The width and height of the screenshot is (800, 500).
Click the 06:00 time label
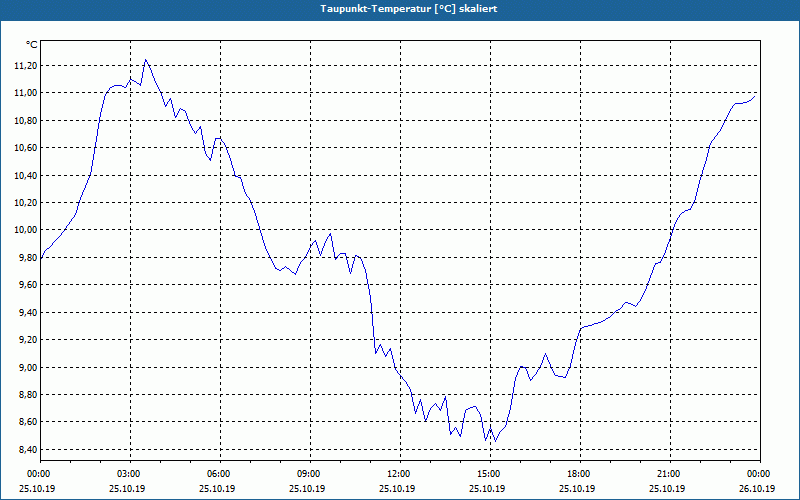220,474
